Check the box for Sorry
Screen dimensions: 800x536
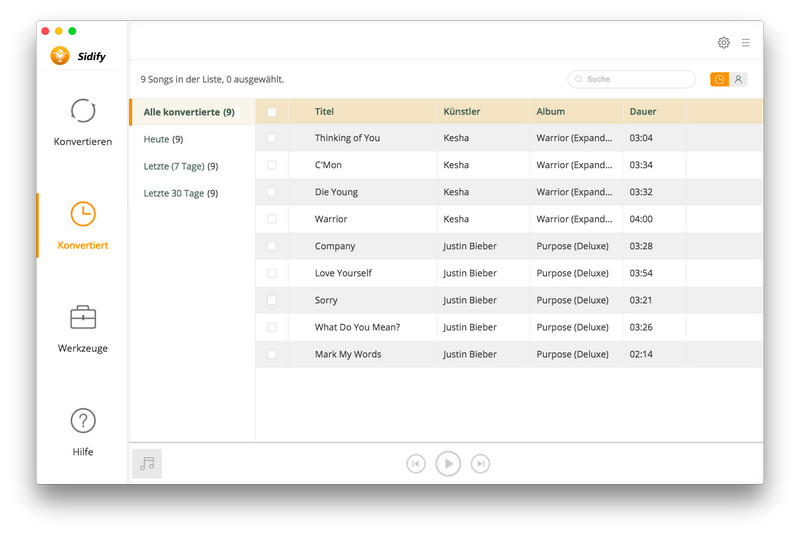point(272,300)
